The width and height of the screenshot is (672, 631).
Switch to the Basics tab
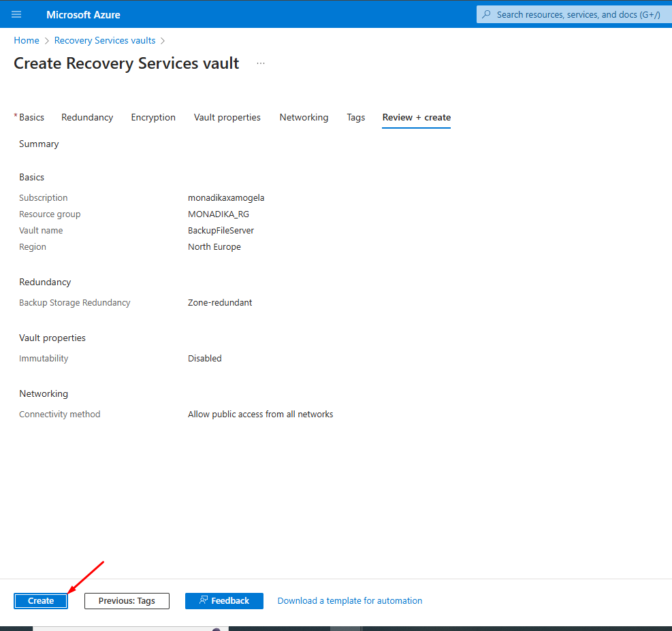click(x=31, y=117)
